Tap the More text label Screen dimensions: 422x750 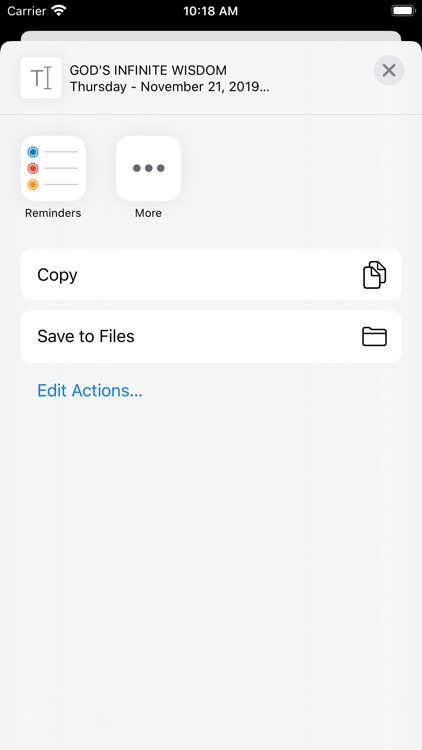pos(148,213)
